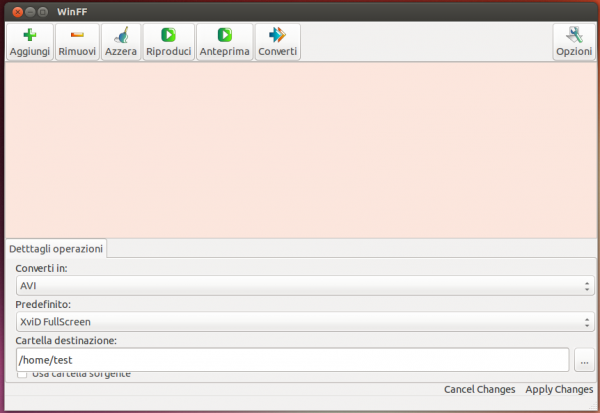The height and width of the screenshot is (413, 600).
Task: Toggle 'Usa cartella sorgente' checkbox
Action: 22,374
